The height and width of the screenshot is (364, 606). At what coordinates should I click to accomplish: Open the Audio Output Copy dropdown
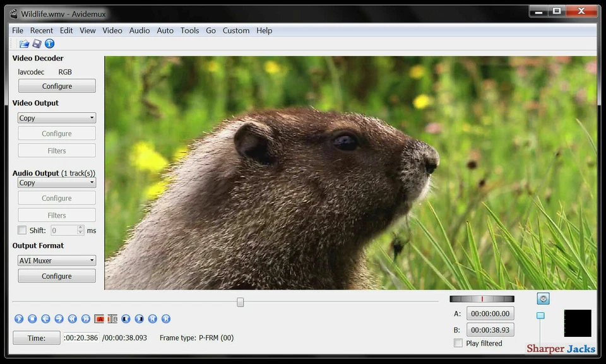[56, 182]
